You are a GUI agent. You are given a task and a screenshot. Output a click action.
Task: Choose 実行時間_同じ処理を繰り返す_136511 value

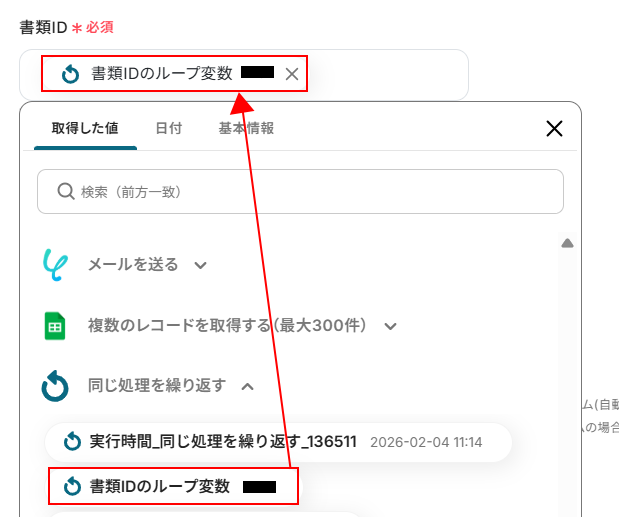click(278, 442)
